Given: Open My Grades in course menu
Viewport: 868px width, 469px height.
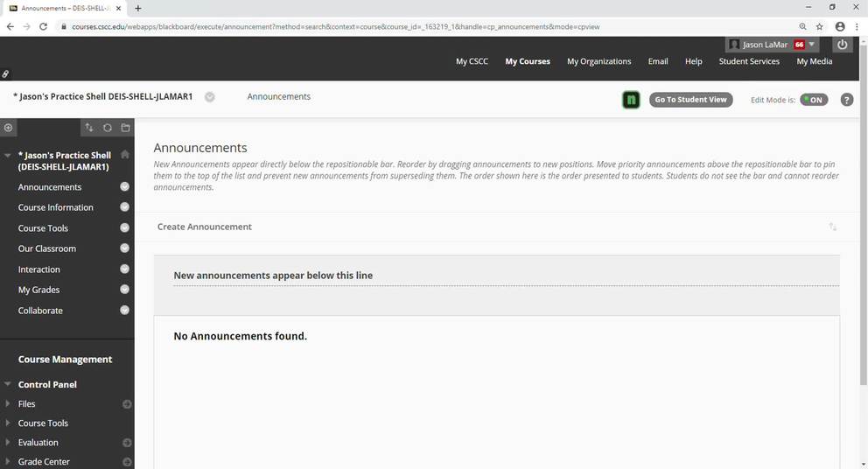Looking at the screenshot, I should [38, 290].
